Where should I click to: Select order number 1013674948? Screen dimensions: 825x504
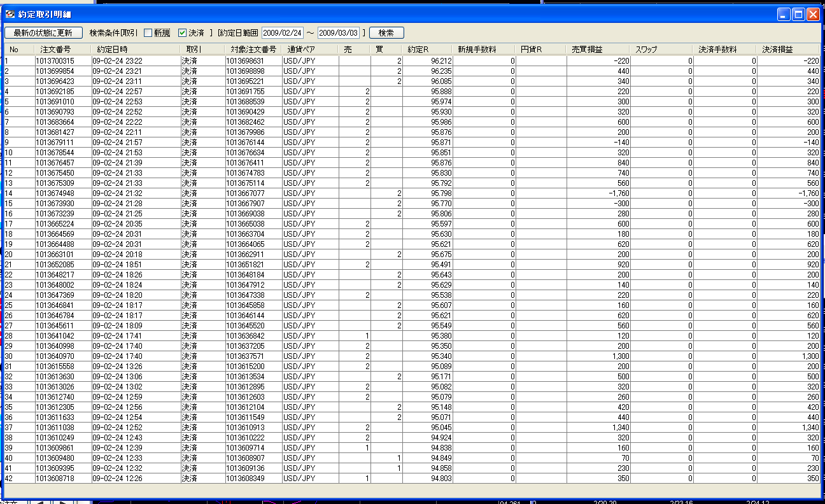[x=55, y=193]
